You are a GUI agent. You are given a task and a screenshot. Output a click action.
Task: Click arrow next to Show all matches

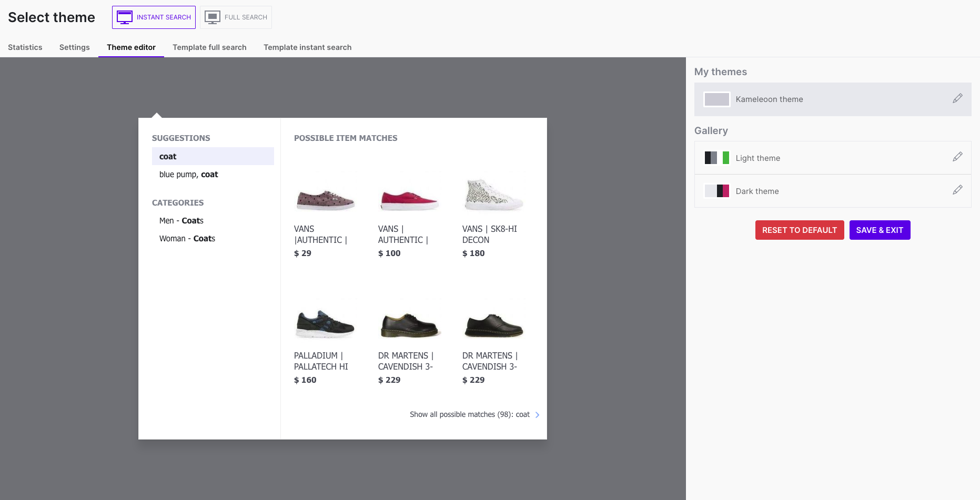pos(537,415)
